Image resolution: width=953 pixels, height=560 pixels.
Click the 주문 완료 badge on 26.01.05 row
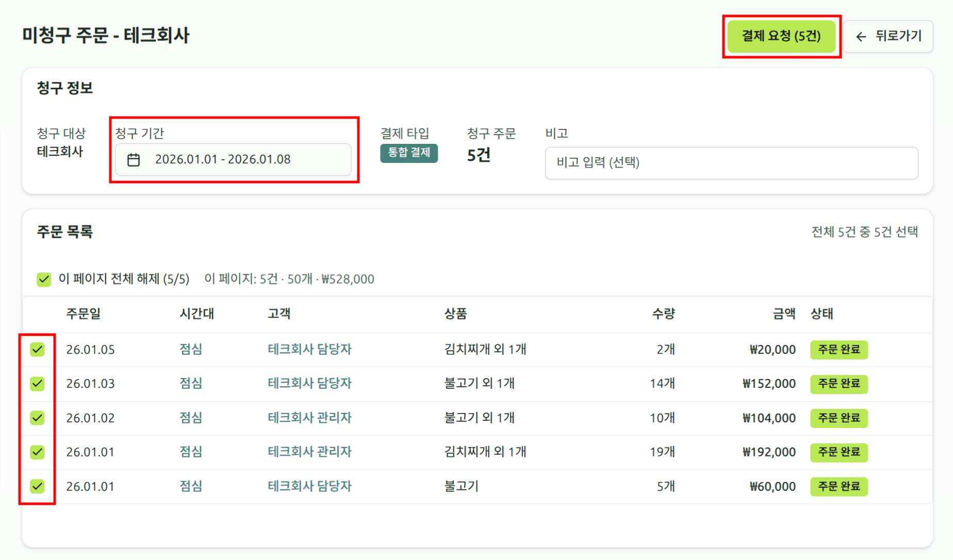tap(839, 349)
